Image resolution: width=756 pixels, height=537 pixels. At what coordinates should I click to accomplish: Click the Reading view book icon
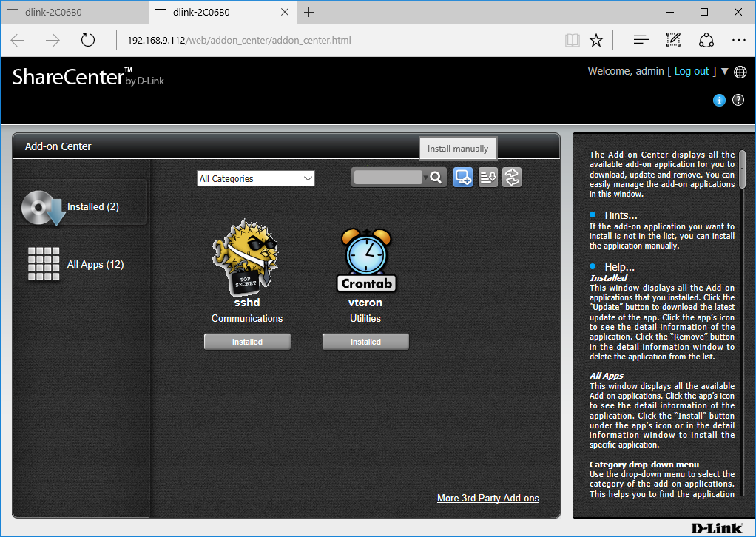[x=573, y=40]
